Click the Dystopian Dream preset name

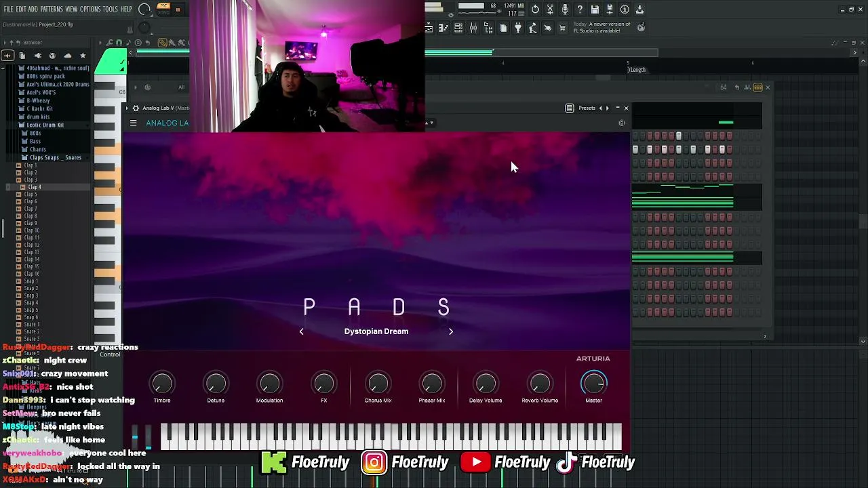pyautogui.click(x=376, y=331)
